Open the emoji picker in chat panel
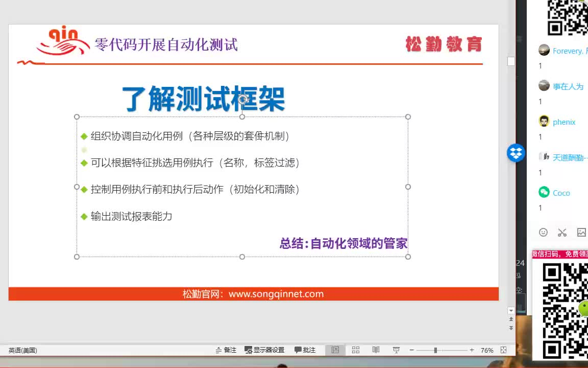The width and height of the screenshot is (588, 368). [543, 233]
